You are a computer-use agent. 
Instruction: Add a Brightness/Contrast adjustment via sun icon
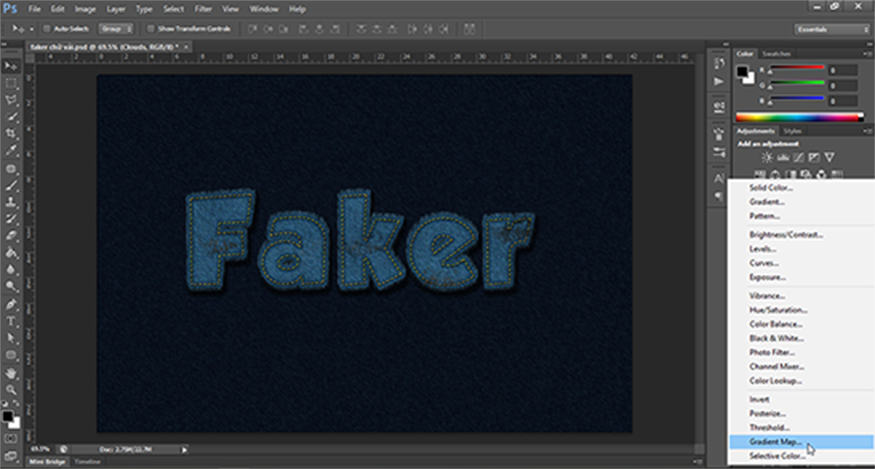click(x=766, y=158)
